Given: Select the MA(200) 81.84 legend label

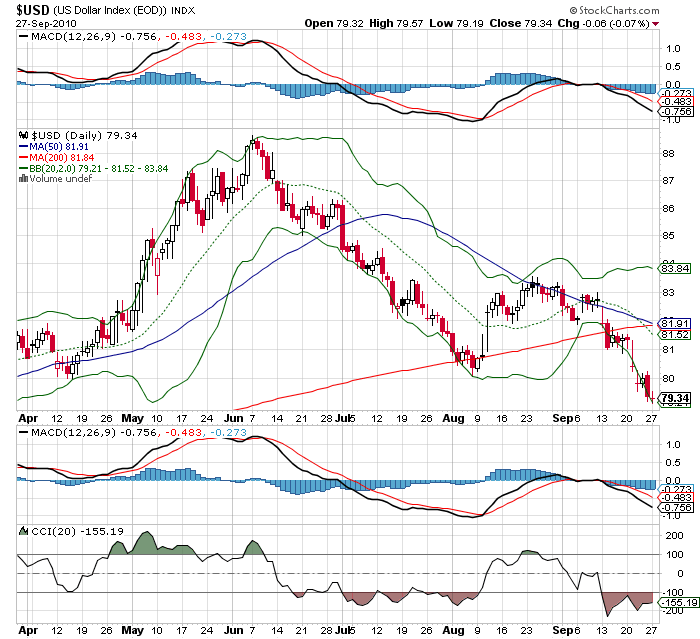Looking at the screenshot, I should pyautogui.click(x=62, y=157).
